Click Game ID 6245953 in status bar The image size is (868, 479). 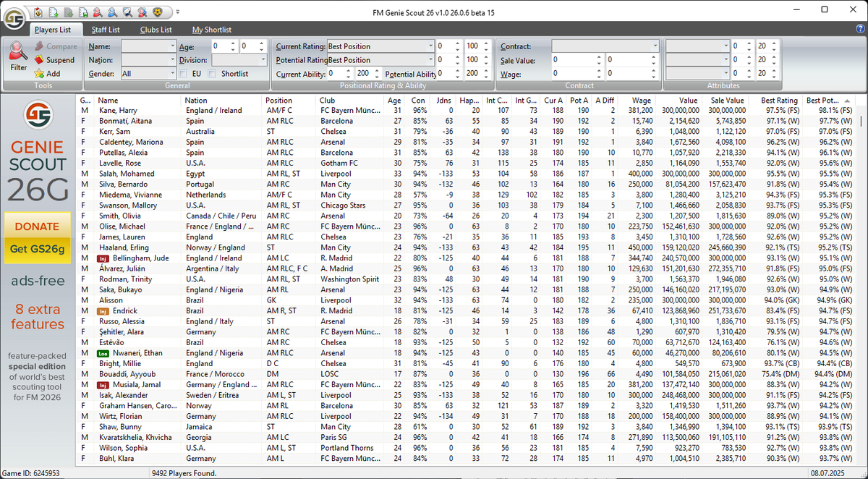30,472
